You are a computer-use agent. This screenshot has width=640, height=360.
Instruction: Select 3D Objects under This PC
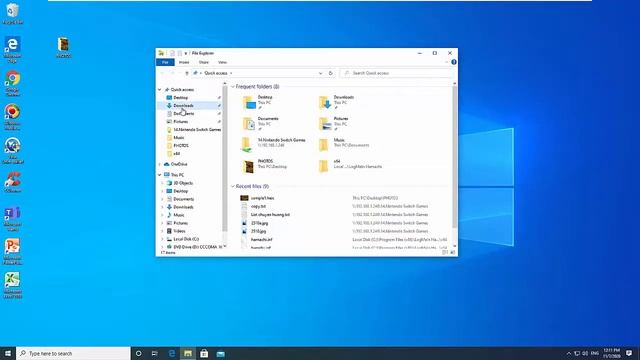pyautogui.click(x=183, y=183)
